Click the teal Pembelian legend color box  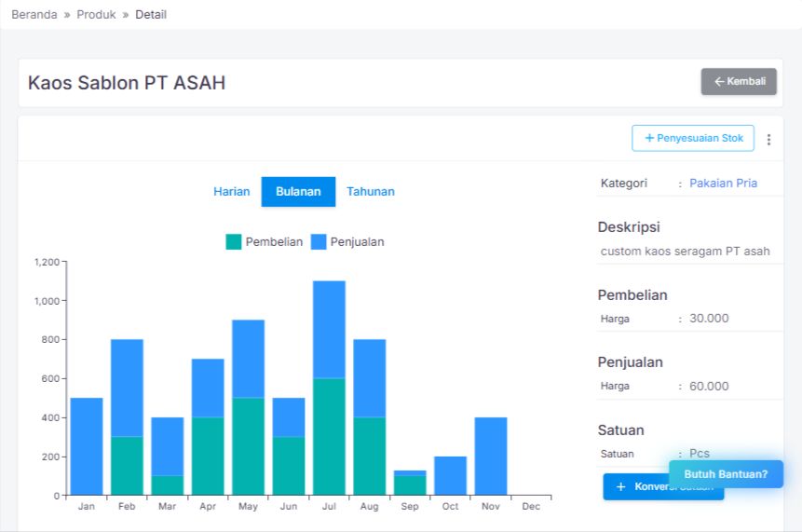pyautogui.click(x=234, y=242)
